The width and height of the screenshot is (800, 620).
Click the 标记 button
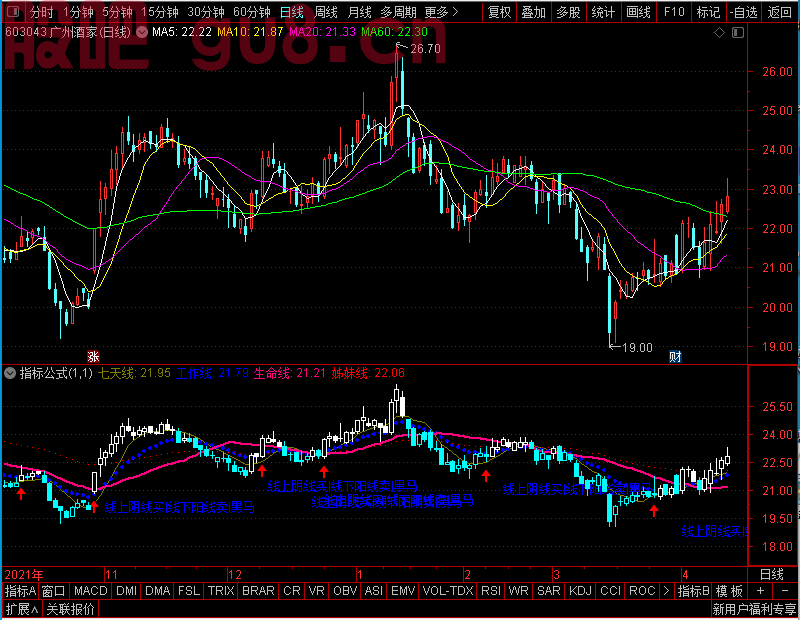click(x=709, y=12)
